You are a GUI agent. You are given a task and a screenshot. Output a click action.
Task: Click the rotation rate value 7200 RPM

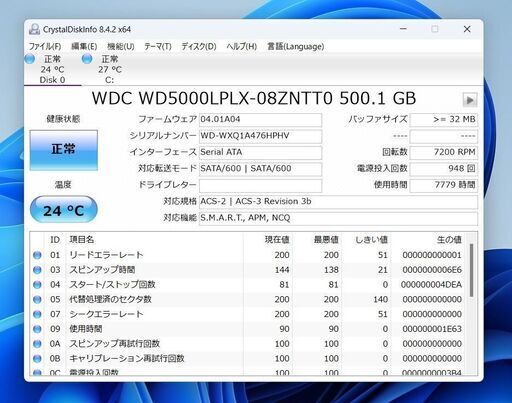(444, 152)
